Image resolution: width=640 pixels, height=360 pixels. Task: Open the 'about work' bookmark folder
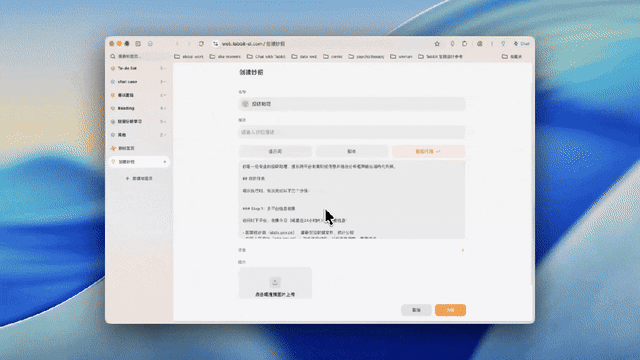(x=189, y=57)
